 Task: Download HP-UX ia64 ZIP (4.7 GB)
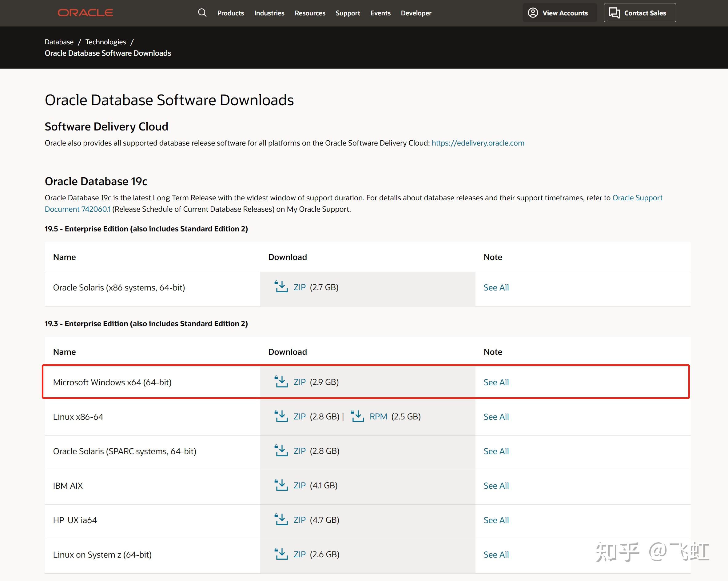point(300,520)
